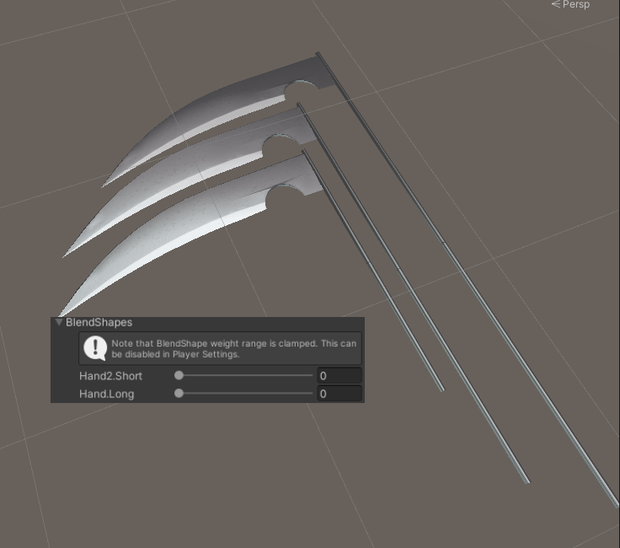The height and width of the screenshot is (548, 620).
Task: Click the Hand2.Short property label
Action: click(x=111, y=376)
